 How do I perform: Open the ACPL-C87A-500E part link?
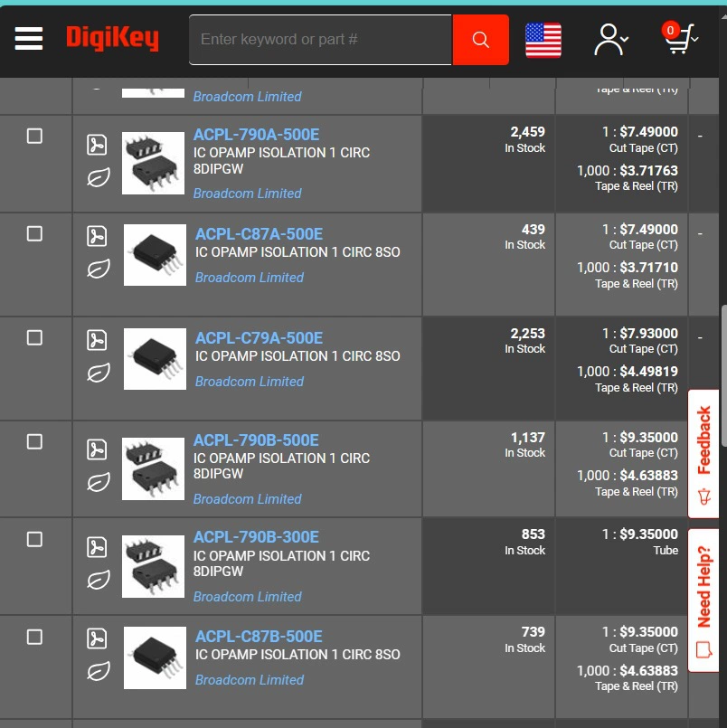pos(259,234)
